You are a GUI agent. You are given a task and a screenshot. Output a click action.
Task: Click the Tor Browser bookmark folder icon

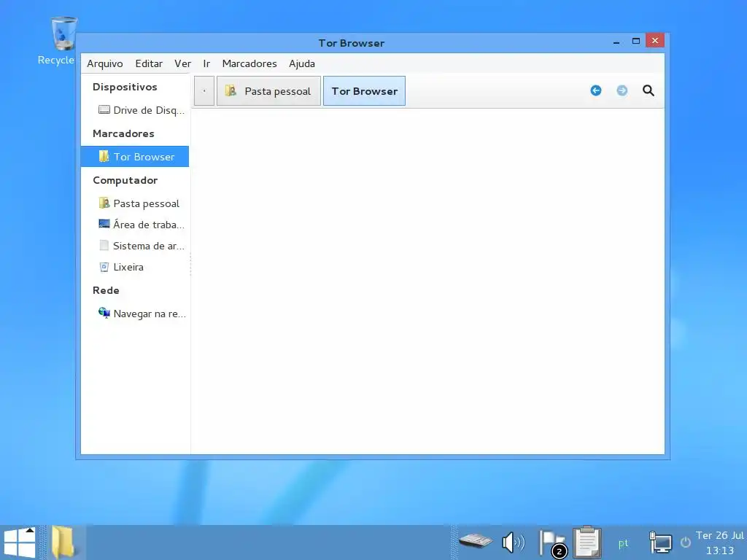(104, 156)
